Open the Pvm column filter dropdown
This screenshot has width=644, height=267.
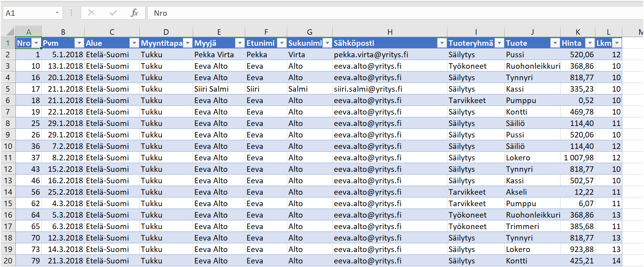[x=80, y=43]
